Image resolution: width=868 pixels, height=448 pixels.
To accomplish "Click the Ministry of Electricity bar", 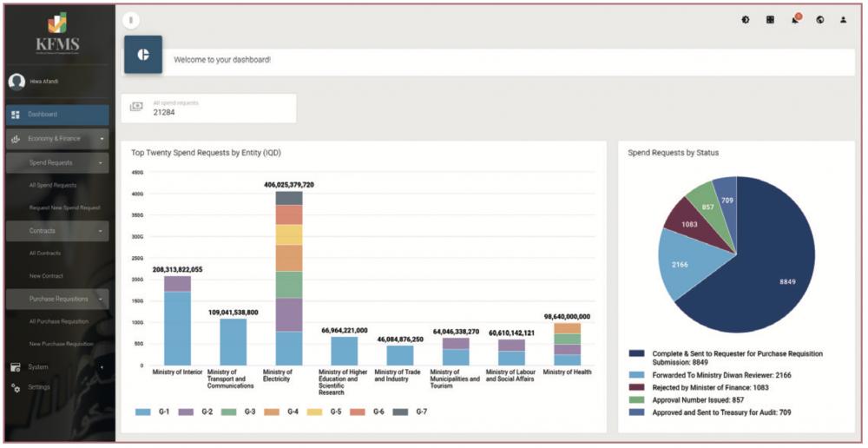I will [x=289, y=278].
